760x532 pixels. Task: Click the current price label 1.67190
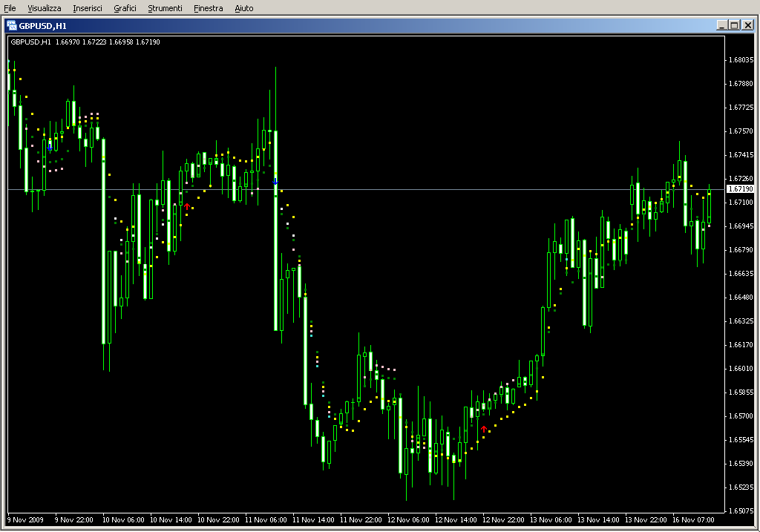[740, 190]
